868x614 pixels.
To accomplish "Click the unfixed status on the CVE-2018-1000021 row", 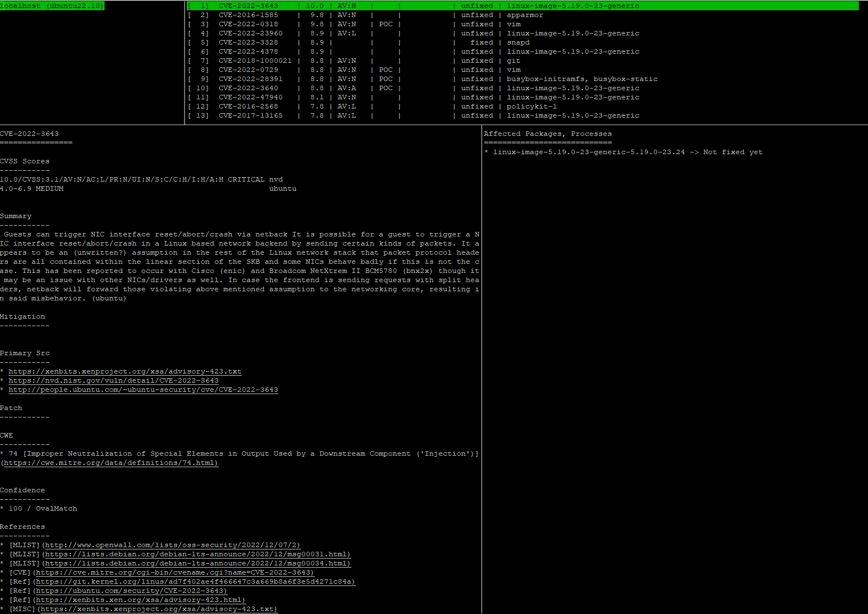I will pyautogui.click(x=477, y=61).
